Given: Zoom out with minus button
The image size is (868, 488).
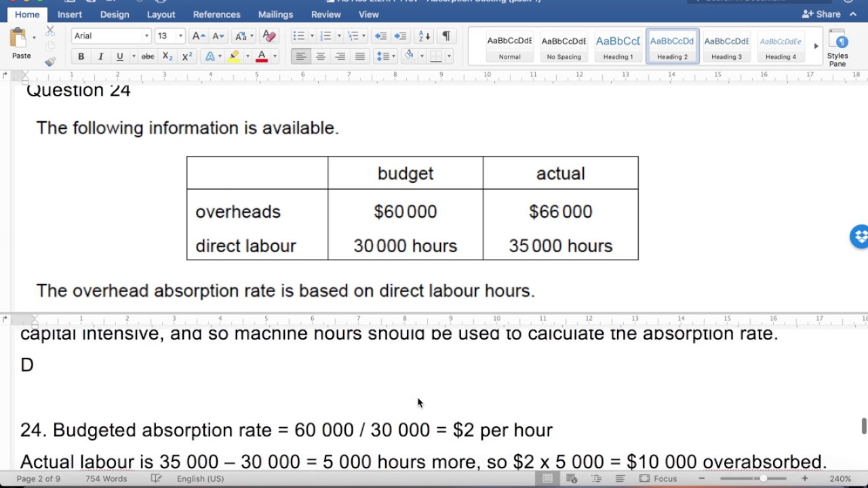Looking at the screenshot, I should (x=702, y=479).
